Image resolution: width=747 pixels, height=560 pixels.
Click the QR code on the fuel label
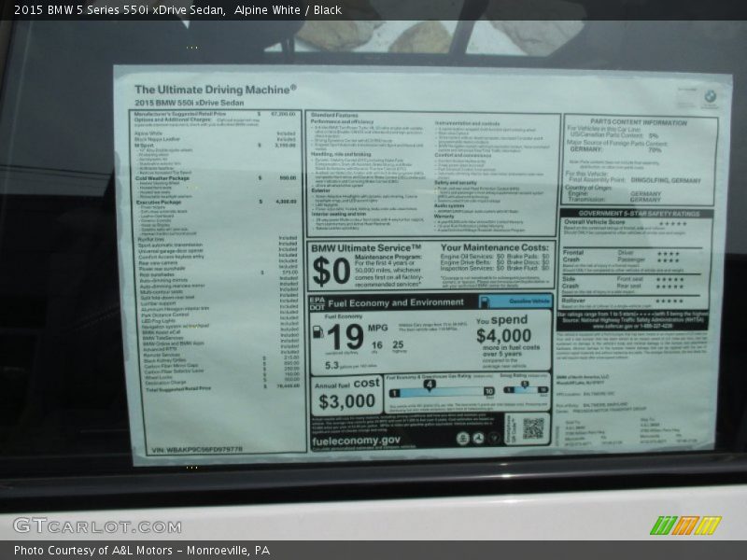tap(532, 427)
